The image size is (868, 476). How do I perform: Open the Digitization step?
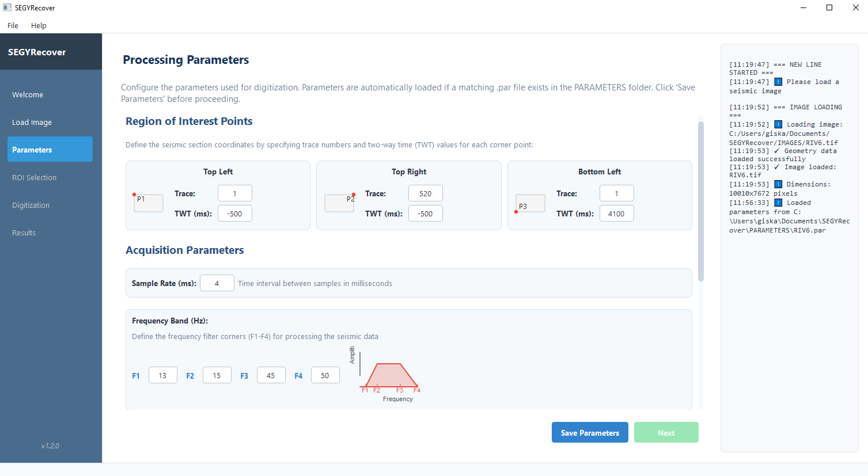pos(50,205)
